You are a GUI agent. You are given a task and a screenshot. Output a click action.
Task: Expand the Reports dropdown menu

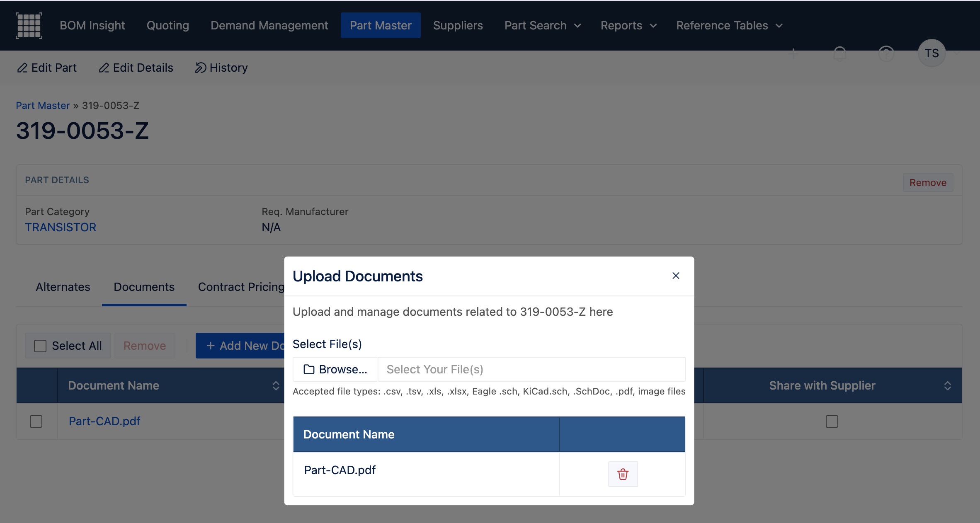(628, 25)
